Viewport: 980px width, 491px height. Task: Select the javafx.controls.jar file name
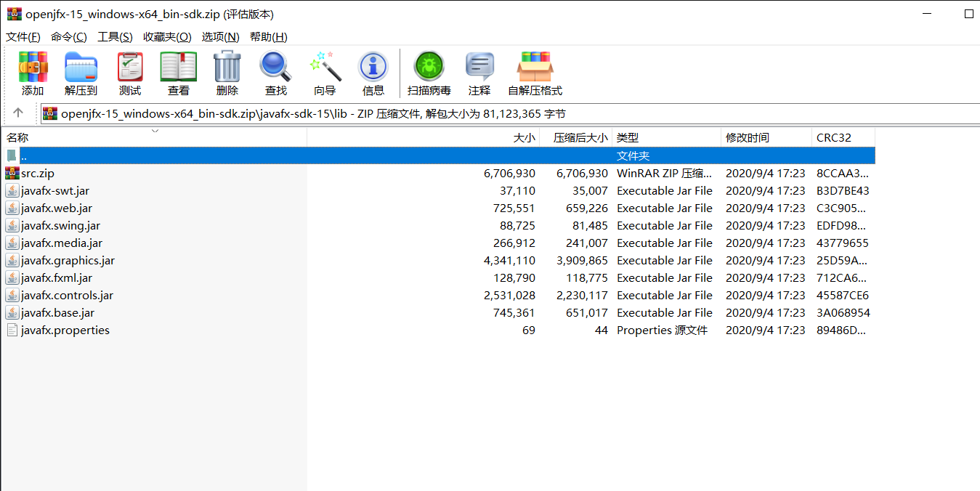click(67, 295)
